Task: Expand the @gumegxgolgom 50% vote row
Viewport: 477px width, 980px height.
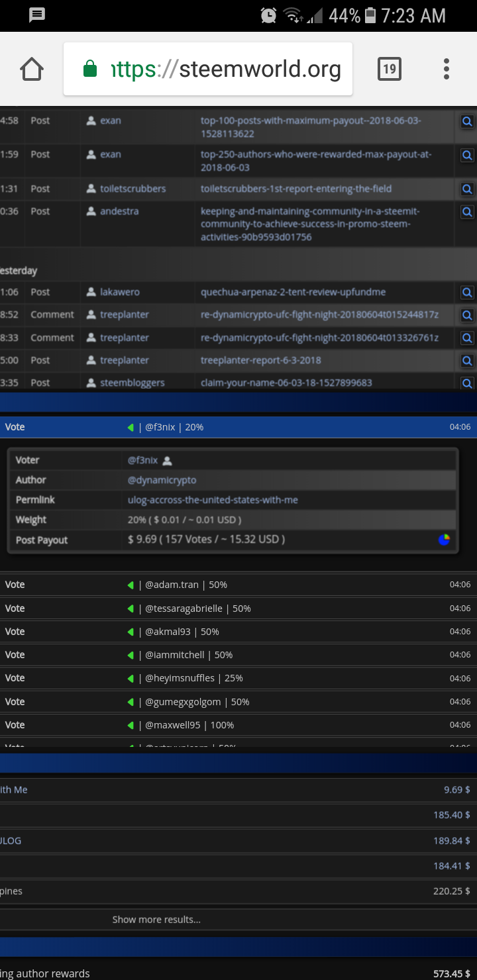Action: pyautogui.click(x=238, y=702)
